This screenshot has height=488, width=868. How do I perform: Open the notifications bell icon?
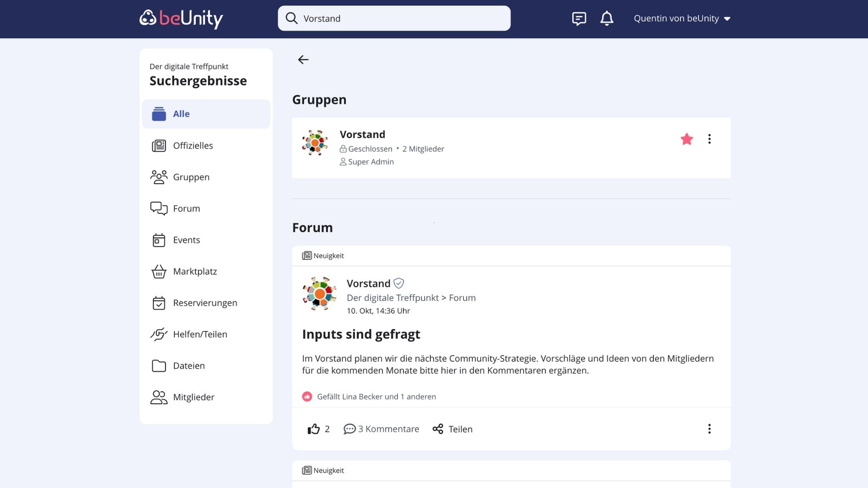(x=607, y=18)
